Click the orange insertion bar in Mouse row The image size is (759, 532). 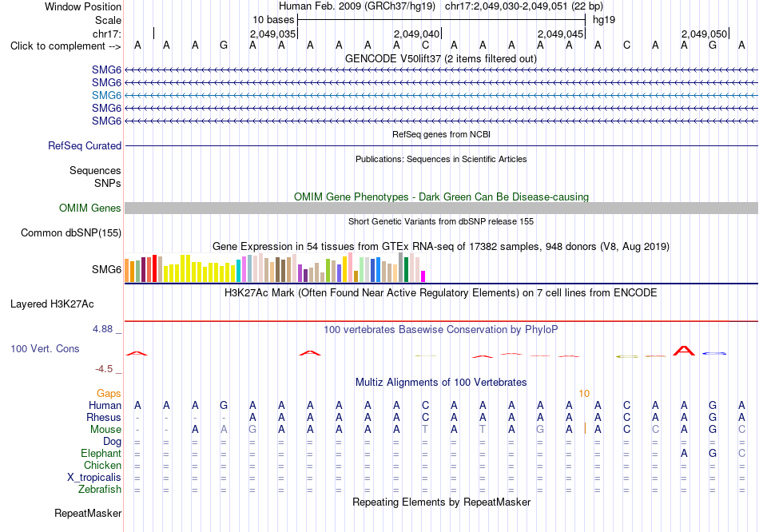point(585,428)
